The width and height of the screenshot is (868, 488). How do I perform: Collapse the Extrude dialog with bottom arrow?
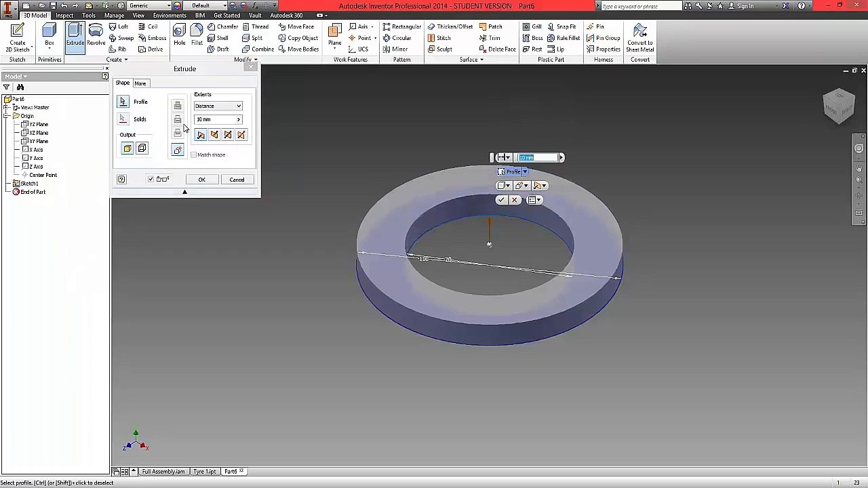click(184, 192)
